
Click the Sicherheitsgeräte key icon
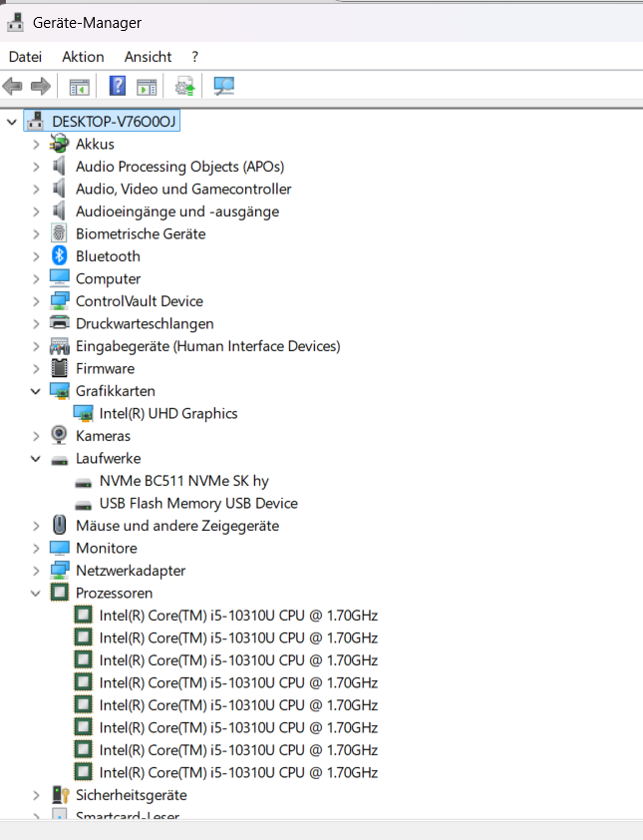pos(61,794)
